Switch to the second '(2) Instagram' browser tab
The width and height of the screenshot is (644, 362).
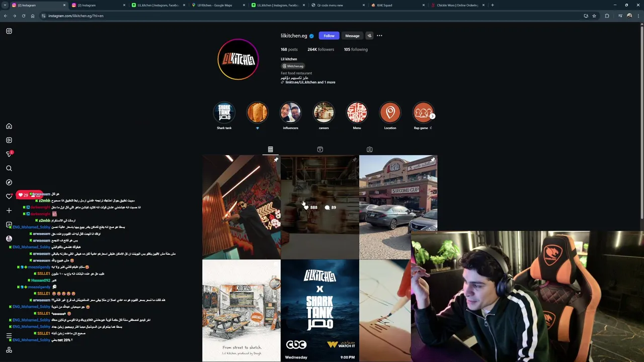coord(98,5)
